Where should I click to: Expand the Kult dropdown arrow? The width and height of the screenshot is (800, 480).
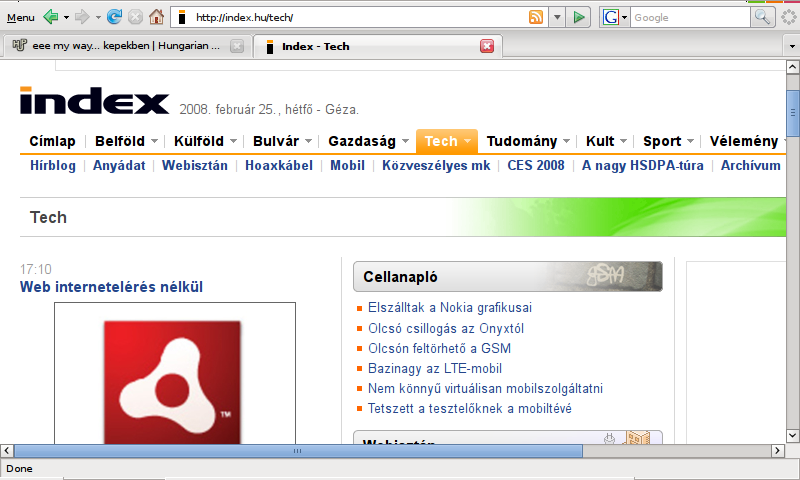[623, 141]
